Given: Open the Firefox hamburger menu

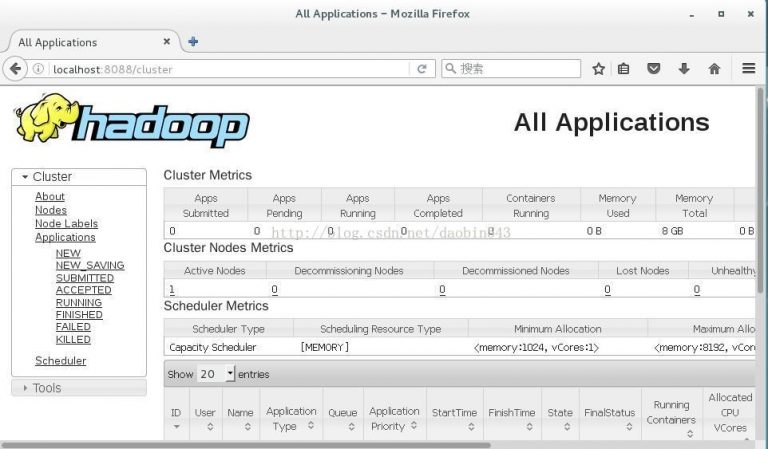Looking at the screenshot, I should pyautogui.click(x=749, y=69).
